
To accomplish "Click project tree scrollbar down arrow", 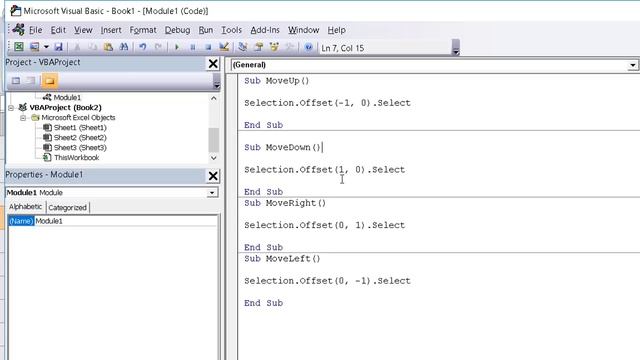I will click(x=213, y=158).
